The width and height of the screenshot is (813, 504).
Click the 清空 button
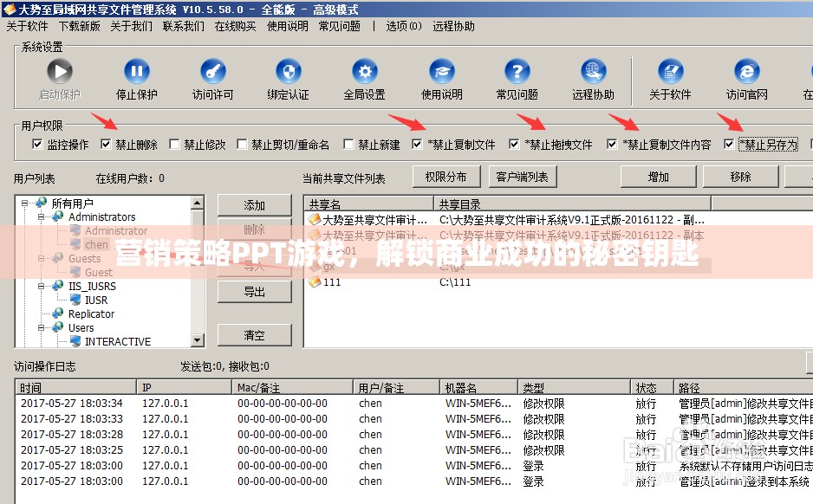coord(255,335)
